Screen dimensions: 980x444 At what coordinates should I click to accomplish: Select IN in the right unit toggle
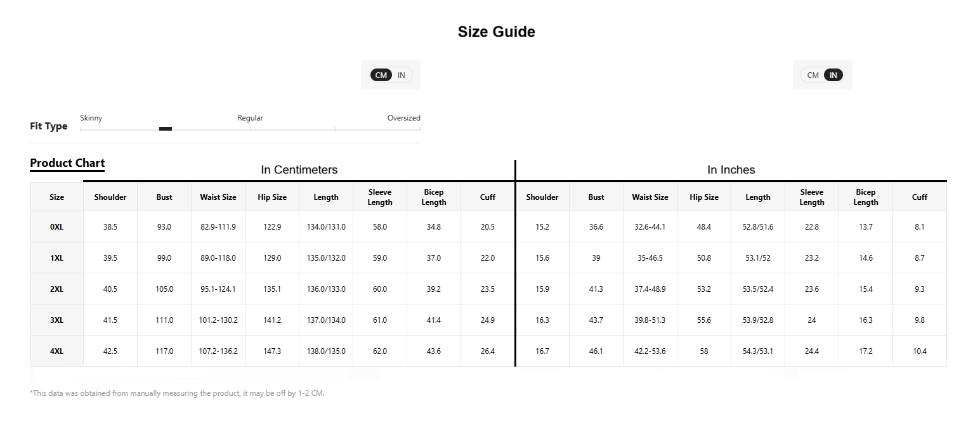[x=833, y=75]
